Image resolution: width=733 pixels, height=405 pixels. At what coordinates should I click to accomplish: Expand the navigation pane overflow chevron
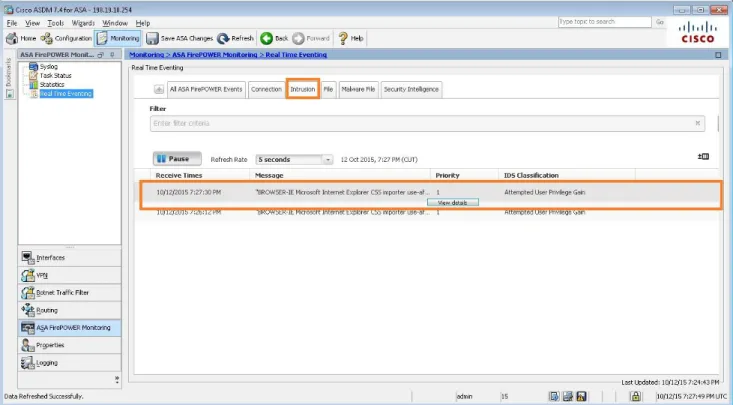(x=116, y=379)
